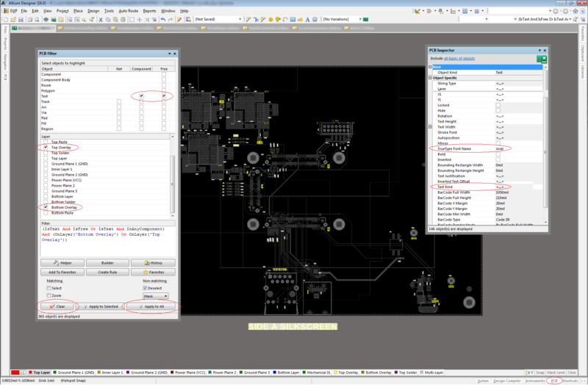Click the Apply to All button
This screenshot has height=385, width=588.
click(151, 306)
